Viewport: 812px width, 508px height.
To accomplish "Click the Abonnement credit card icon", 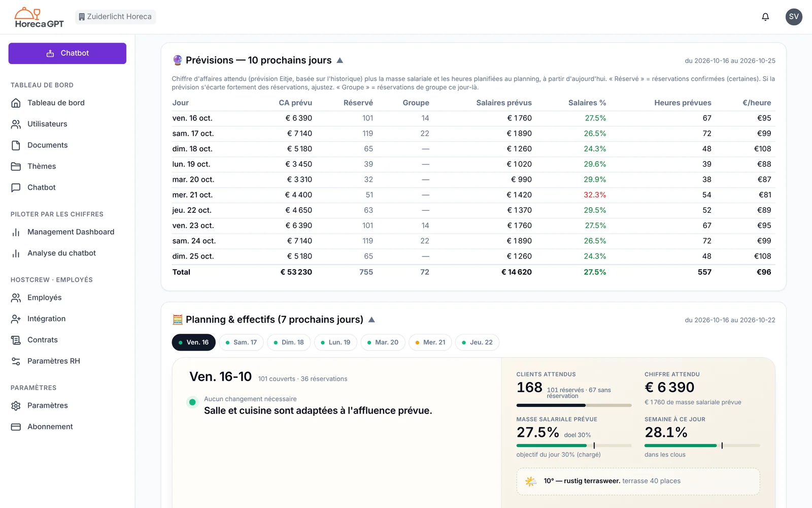I will 16,427.
